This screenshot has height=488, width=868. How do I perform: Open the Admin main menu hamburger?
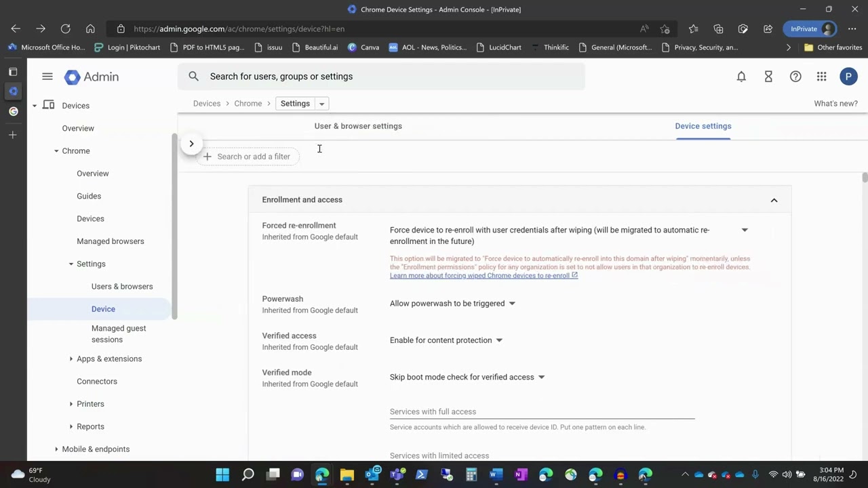47,77
